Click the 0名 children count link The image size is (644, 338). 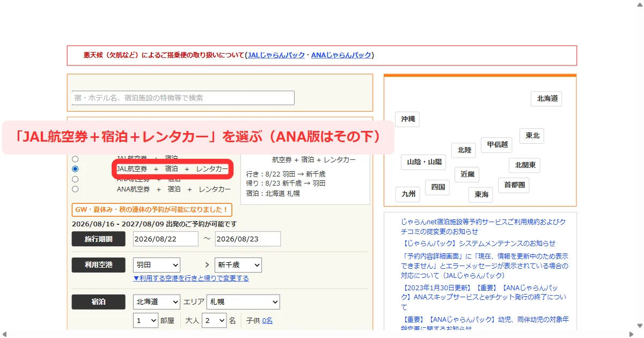pyautogui.click(x=267, y=321)
